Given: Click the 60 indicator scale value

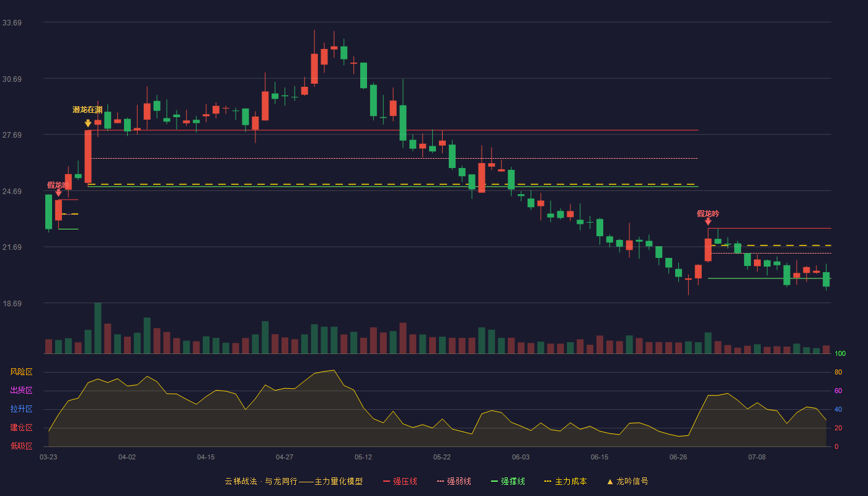Looking at the screenshot, I should (838, 391).
